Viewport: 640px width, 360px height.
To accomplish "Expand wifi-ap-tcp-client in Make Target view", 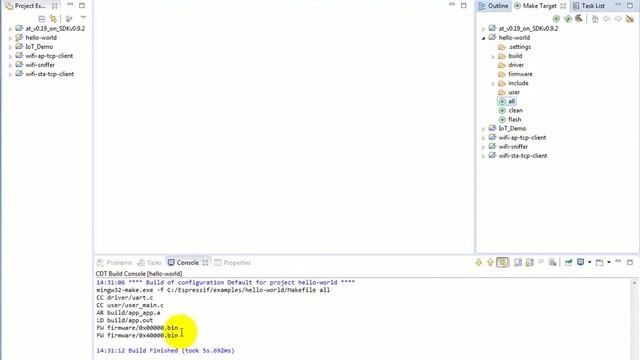I will (484, 138).
